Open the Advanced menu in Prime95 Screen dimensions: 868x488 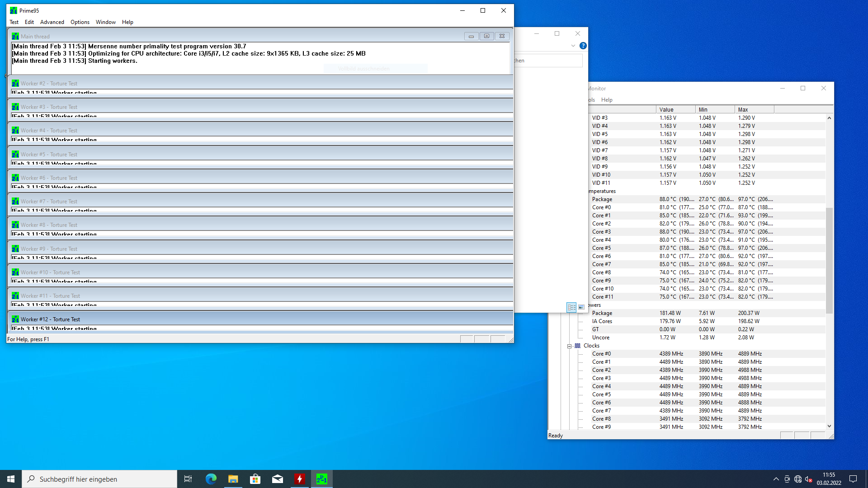52,22
